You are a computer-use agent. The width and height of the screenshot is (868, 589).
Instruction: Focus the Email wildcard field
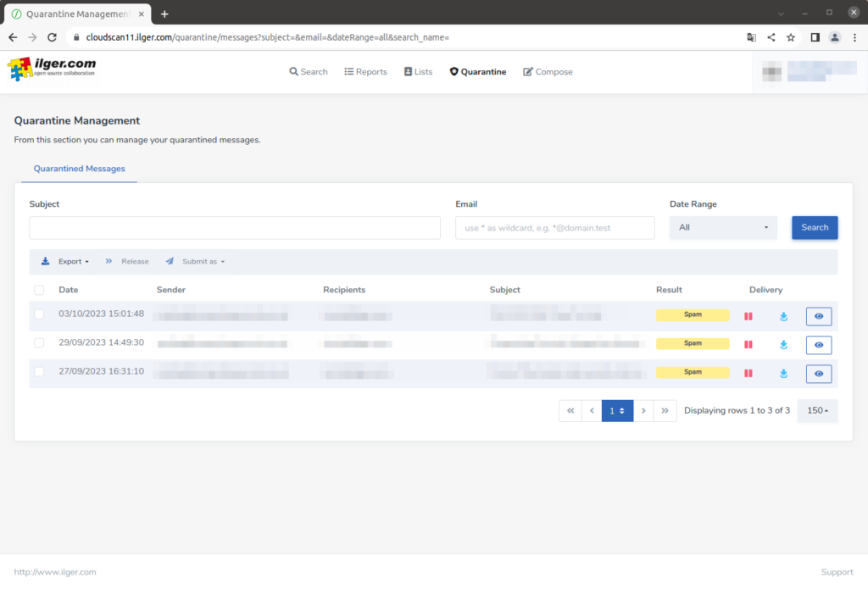tap(554, 227)
